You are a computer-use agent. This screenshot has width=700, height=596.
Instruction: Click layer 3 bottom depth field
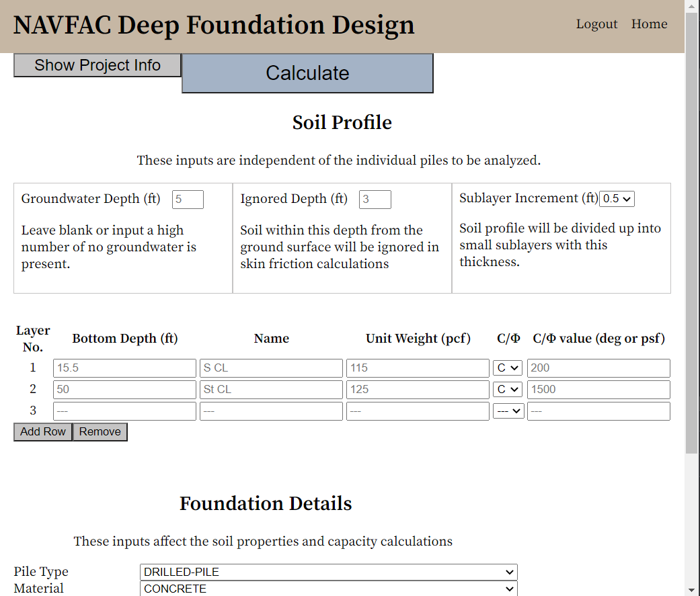pos(124,411)
